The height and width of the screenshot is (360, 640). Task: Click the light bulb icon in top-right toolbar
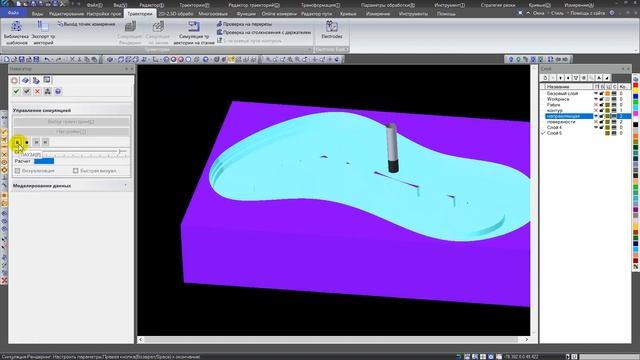pyautogui.click(x=511, y=60)
